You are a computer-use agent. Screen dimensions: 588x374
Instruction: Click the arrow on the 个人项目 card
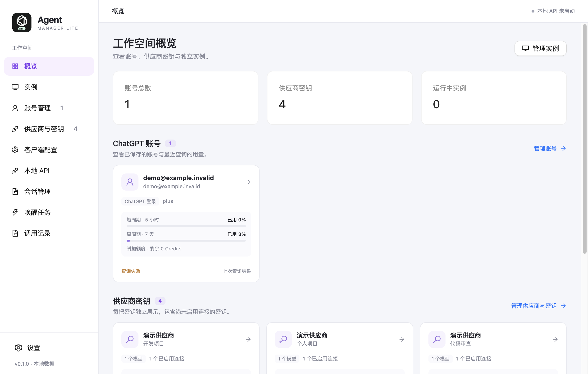[402, 339]
